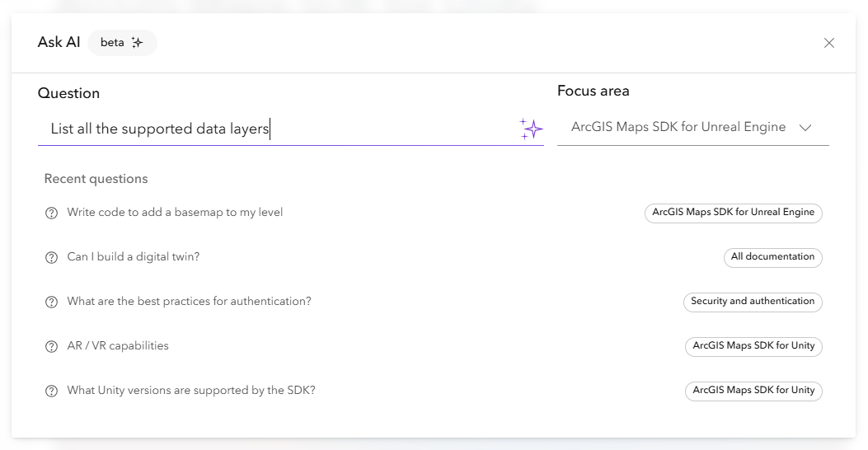
Task: Click the 'Ask AI' title text
Action: (59, 42)
